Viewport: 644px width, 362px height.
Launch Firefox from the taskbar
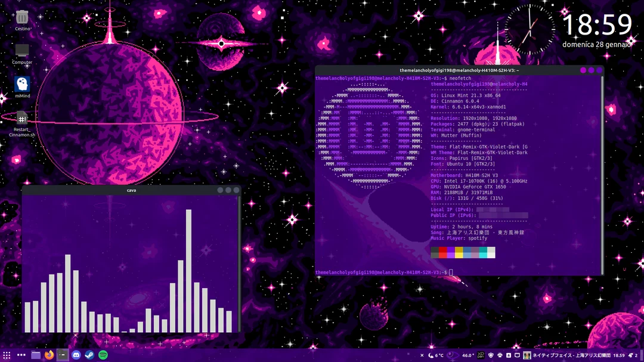pos(49,355)
